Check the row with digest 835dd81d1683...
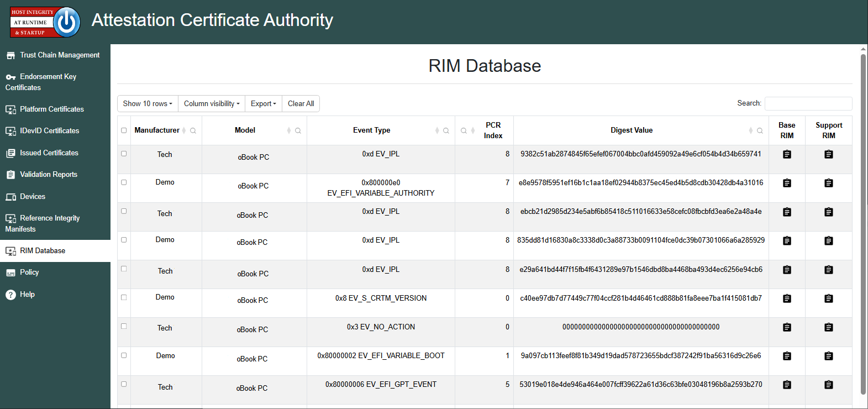 tap(124, 240)
